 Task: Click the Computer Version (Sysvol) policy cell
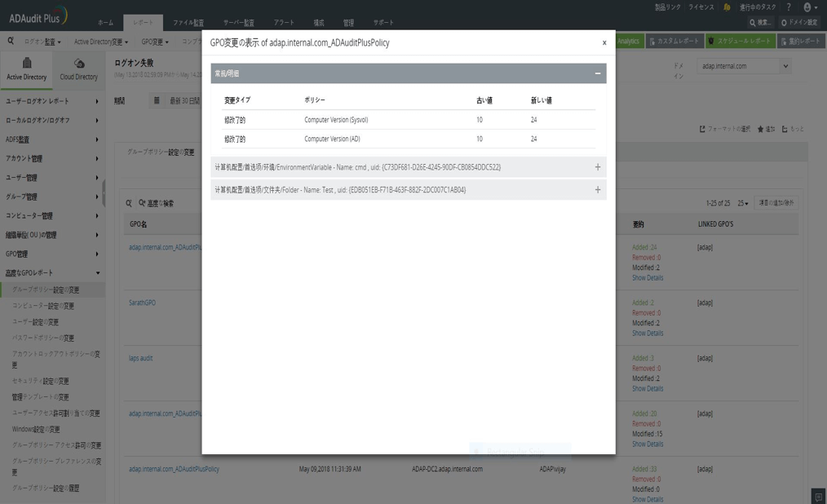(336, 120)
